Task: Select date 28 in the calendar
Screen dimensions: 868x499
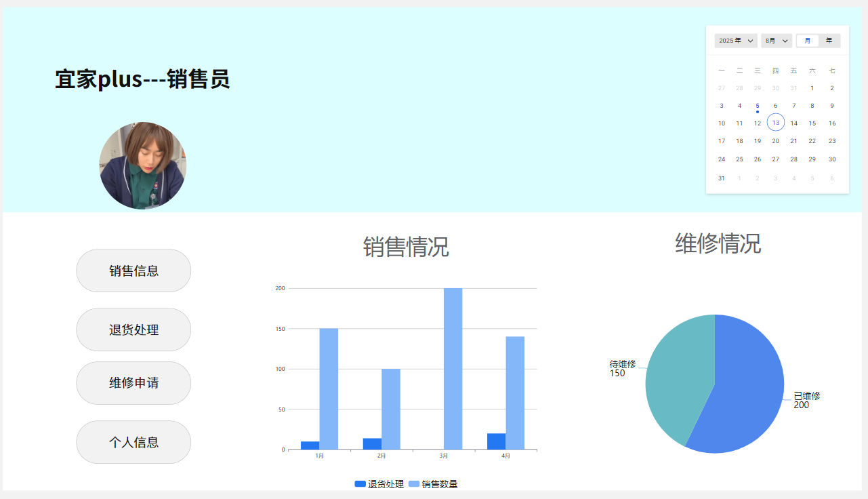Action: tap(794, 159)
